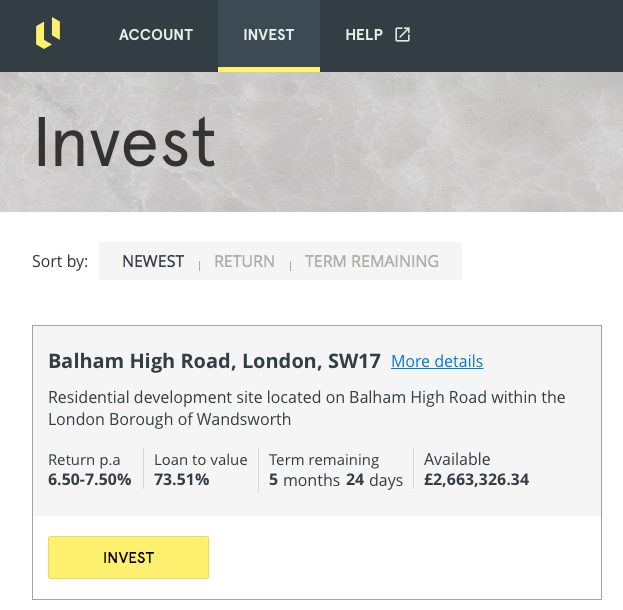623x610 pixels.
Task: Click the £2,663,326.34 available amount
Action: pyautogui.click(x=476, y=479)
